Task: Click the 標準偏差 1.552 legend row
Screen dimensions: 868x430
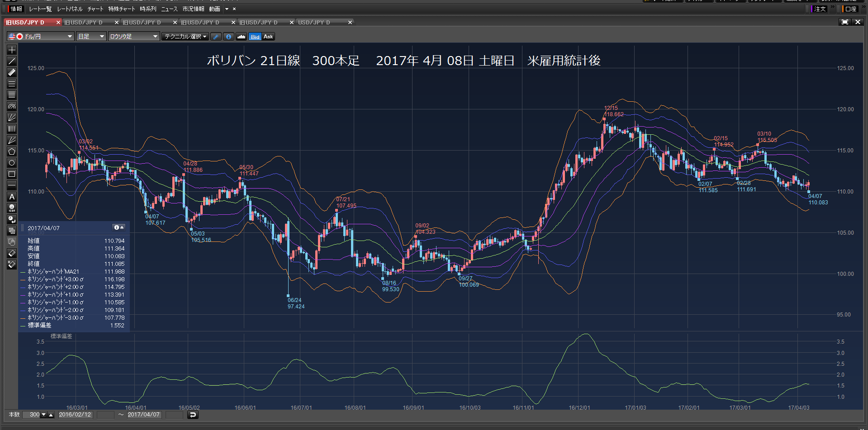Action: (72, 326)
